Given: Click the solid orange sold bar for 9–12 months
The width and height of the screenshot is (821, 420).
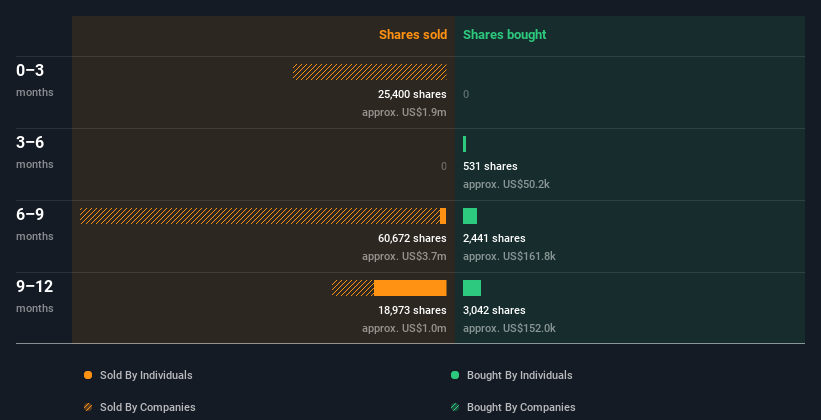Looking at the screenshot, I should tap(410, 288).
